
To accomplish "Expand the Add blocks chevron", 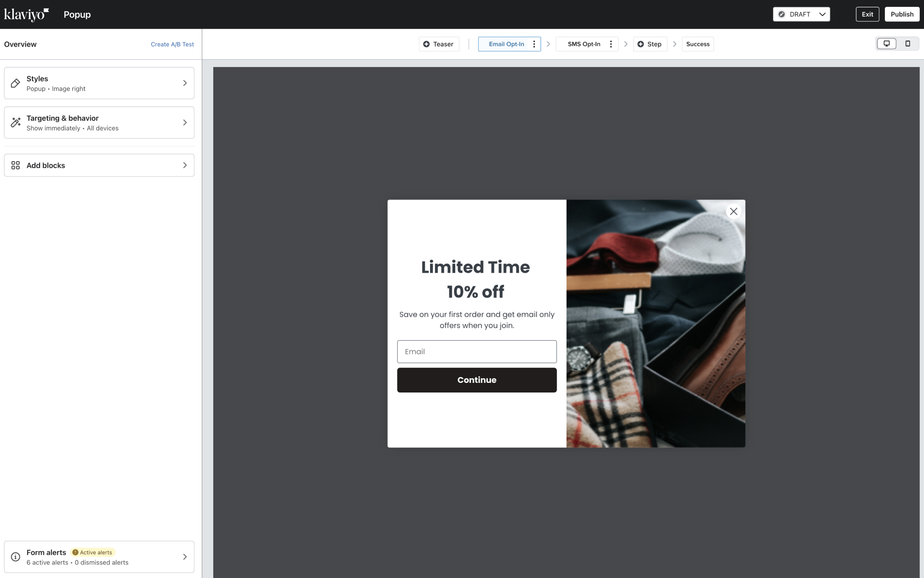I will pyautogui.click(x=185, y=165).
